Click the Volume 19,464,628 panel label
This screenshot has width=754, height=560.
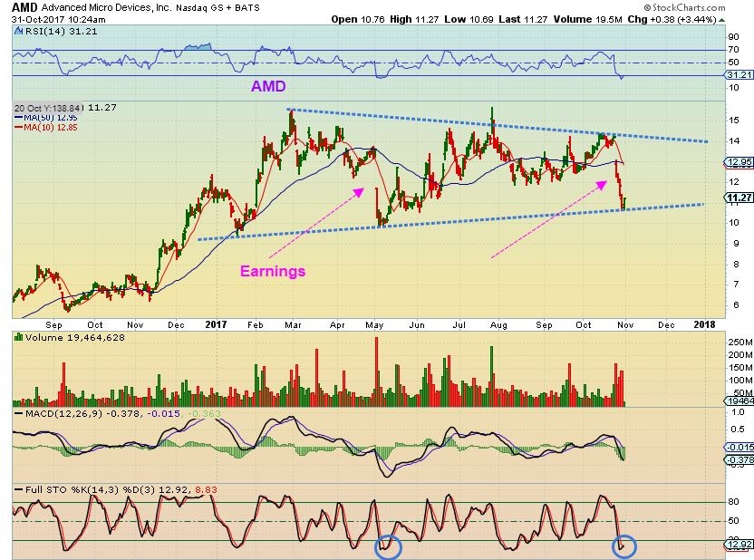click(x=69, y=338)
